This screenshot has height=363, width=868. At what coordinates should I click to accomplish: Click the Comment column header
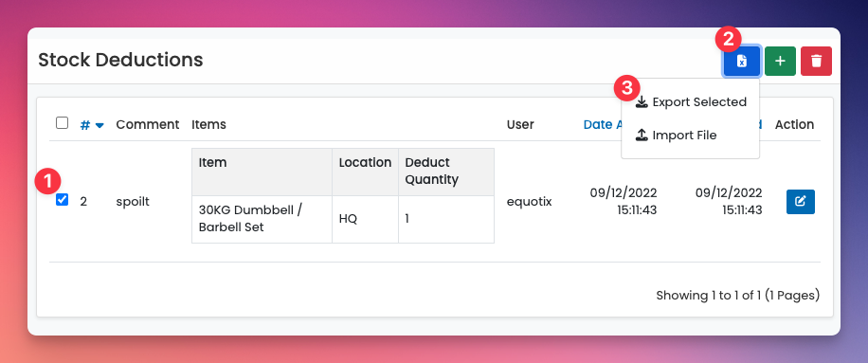coord(147,124)
